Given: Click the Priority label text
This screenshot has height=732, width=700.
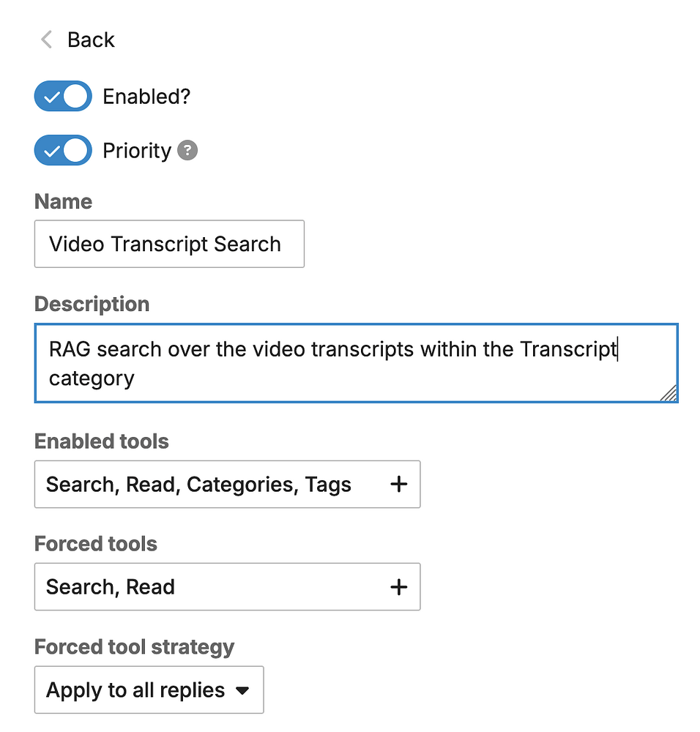Looking at the screenshot, I should click(x=138, y=151).
